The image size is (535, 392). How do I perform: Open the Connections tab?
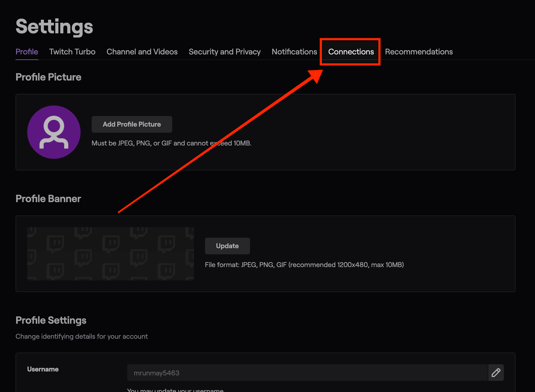(x=351, y=52)
